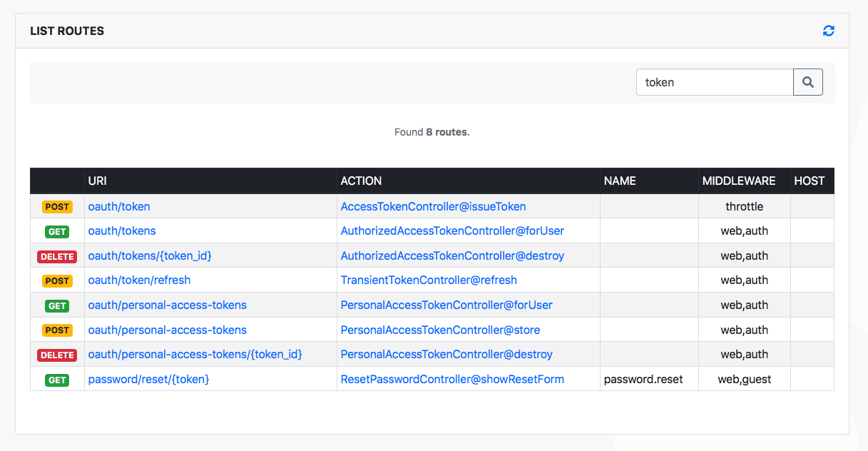The image size is (868, 451).
Task: Open the oauth/tokens URI link
Action: [122, 230]
